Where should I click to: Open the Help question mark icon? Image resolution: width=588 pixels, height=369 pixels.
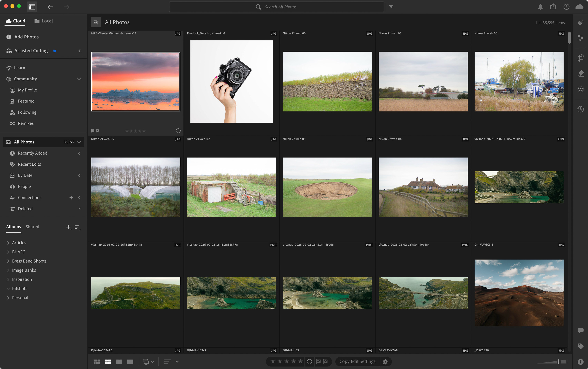tap(566, 7)
